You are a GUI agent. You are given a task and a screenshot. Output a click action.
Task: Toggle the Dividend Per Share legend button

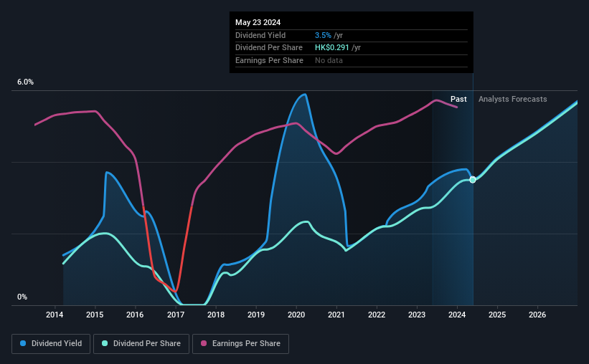(141, 344)
